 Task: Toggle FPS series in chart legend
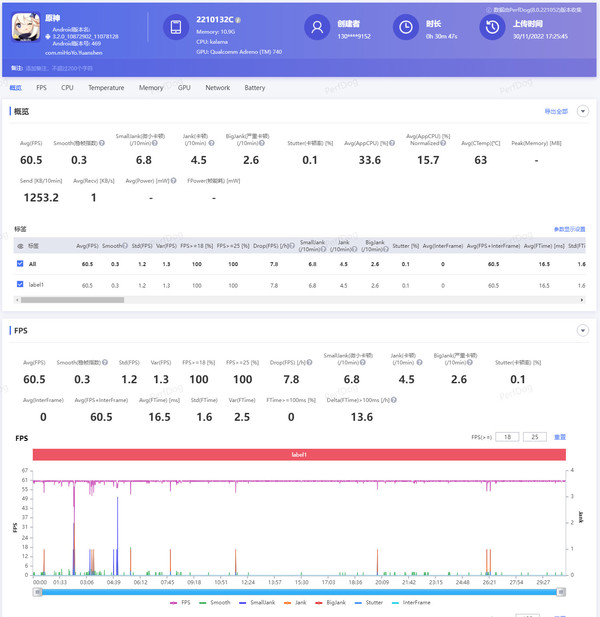(180, 602)
